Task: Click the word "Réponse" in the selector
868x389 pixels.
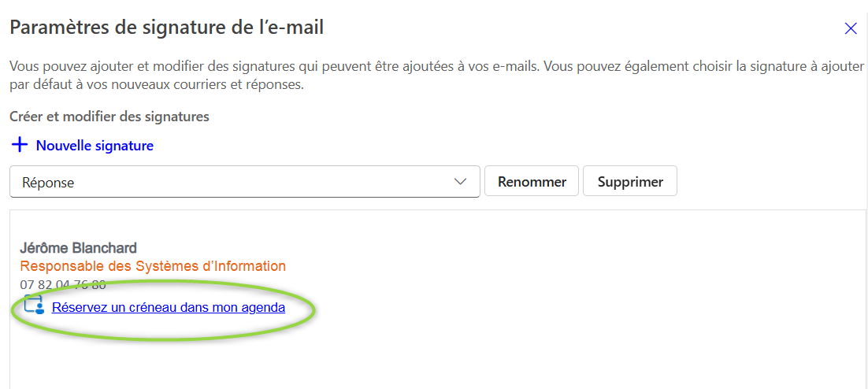Action: coord(48,182)
